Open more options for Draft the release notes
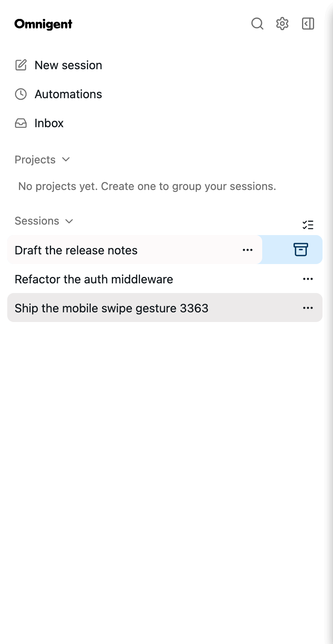Screen dimensions: 333x644 (x=248, y=250)
